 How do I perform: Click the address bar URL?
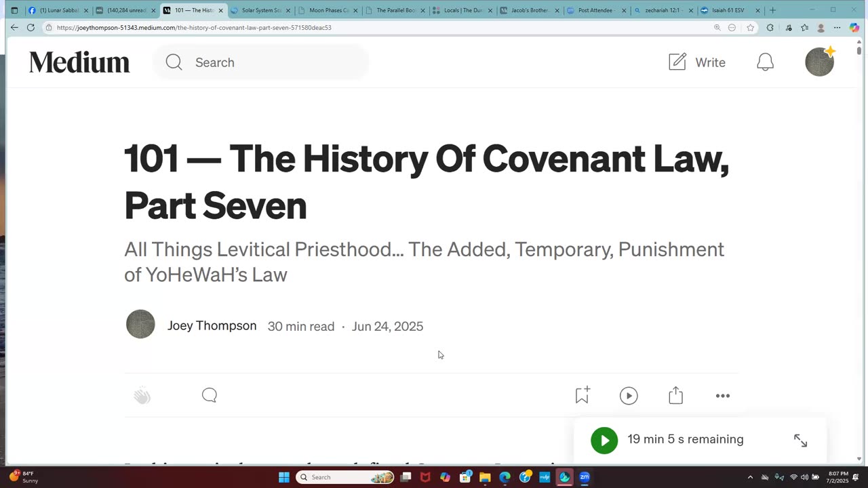pyautogui.click(x=194, y=28)
